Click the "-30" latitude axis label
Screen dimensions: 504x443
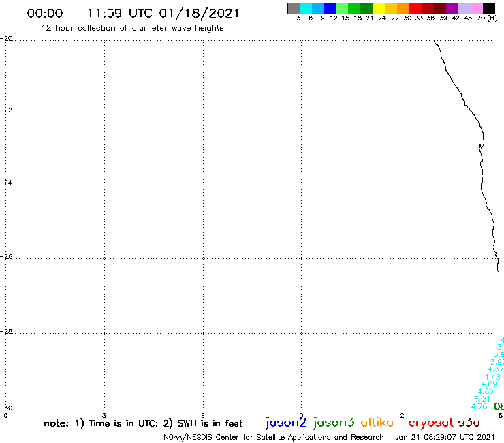[6, 408]
